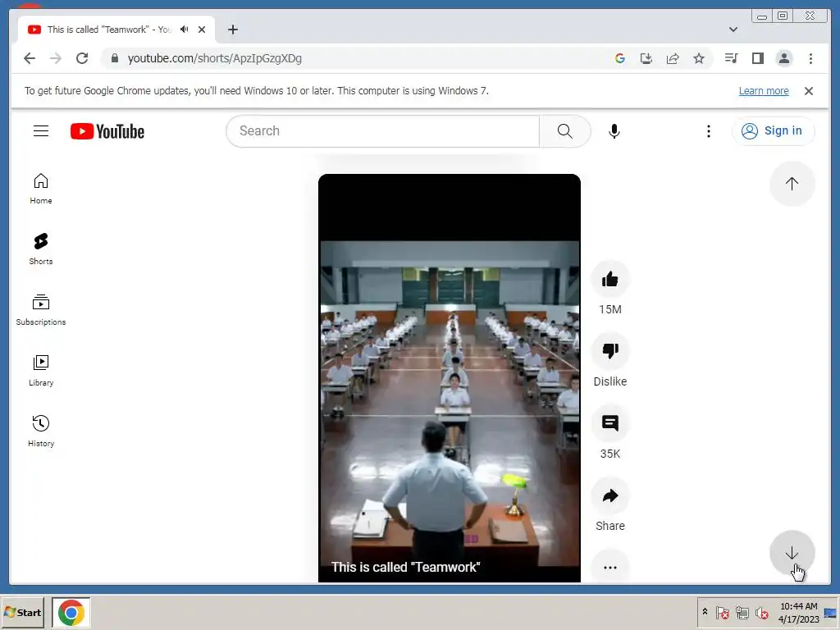Click the volume tray icon
840x630 pixels.
[x=761, y=612]
